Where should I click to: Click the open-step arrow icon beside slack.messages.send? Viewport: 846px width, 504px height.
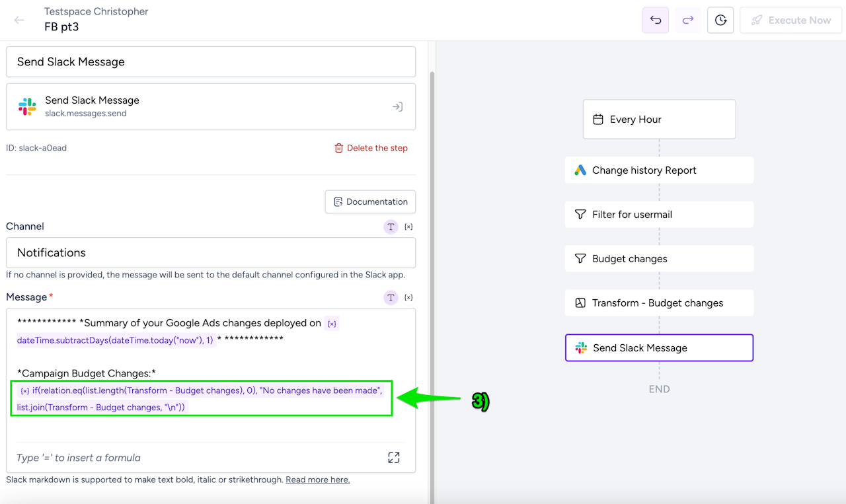[x=397, y=106]
